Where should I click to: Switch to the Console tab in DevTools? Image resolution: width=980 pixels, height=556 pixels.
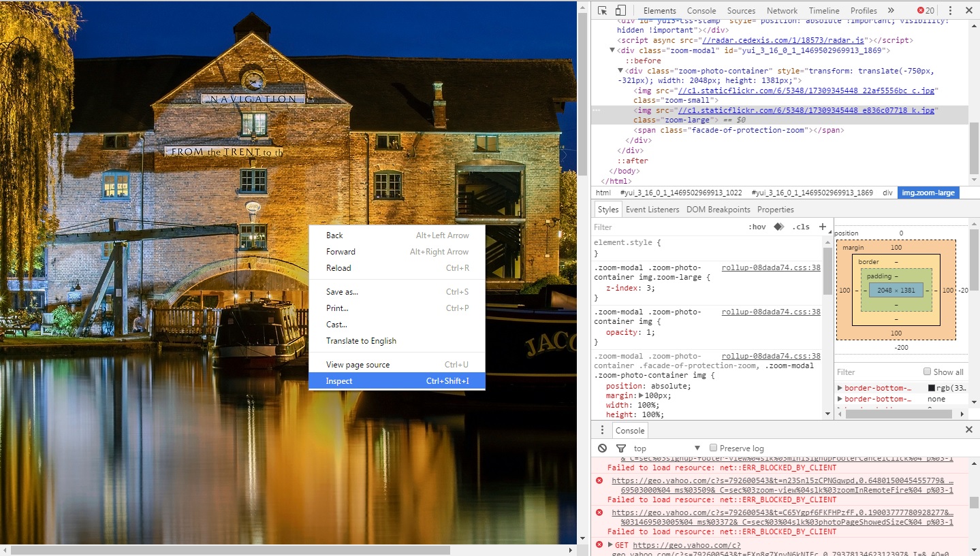point(701,10)
